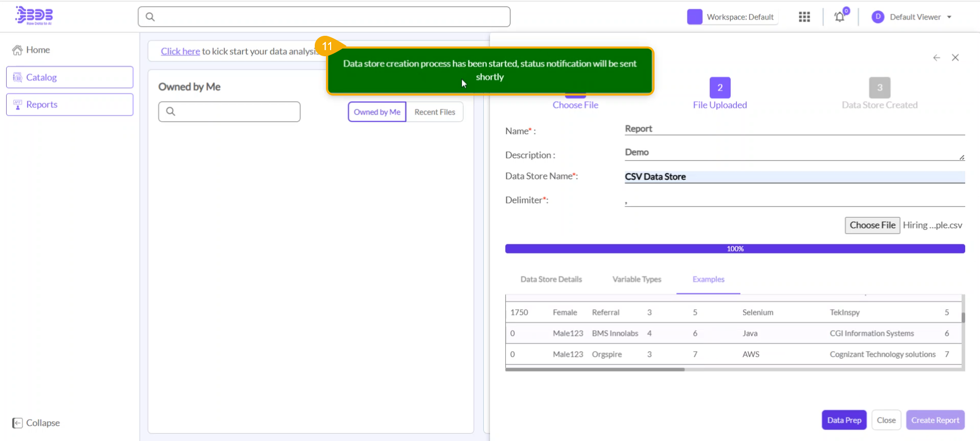Go to Home in sidebar
Screen dimensions: 980x441
pyautogui.click(x=38, y=50)
